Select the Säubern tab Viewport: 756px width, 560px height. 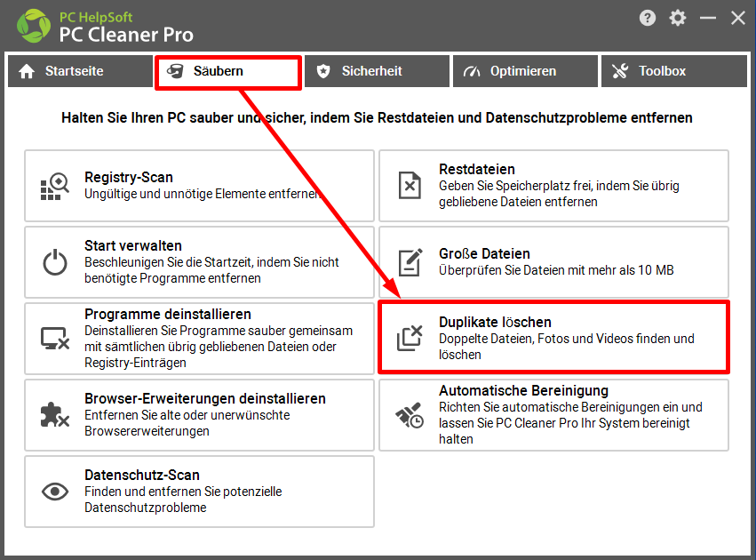coord(228,72)
